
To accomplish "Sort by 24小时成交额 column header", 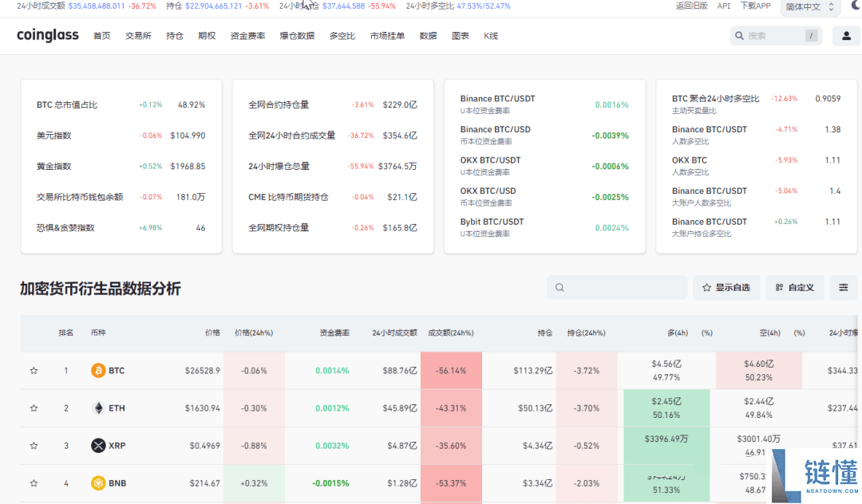I will tap(395, 333).
